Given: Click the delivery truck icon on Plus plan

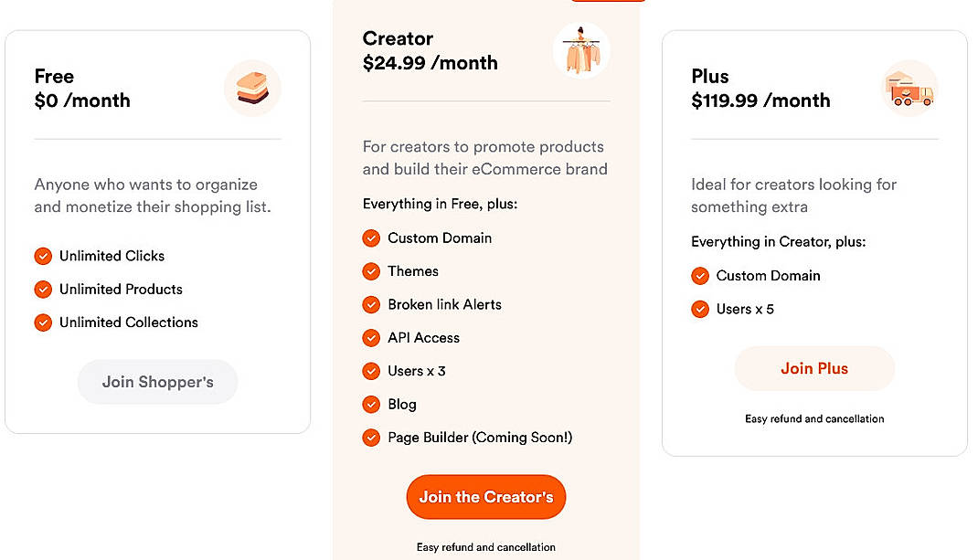Looking at the screenshot, I should click(909, 89).
